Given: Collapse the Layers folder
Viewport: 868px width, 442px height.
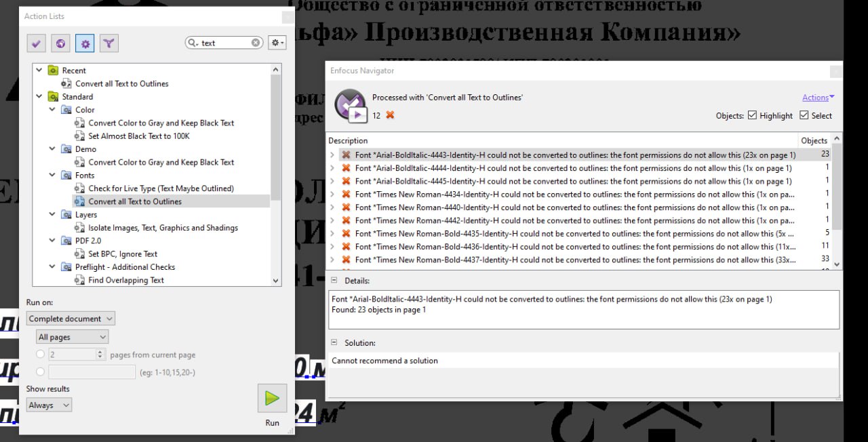Looking at the screenshot, I should click(x=52, y=214).
